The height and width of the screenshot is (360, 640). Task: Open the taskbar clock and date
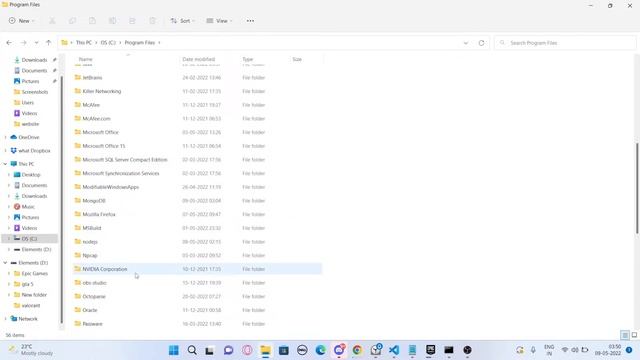point(608,350)
